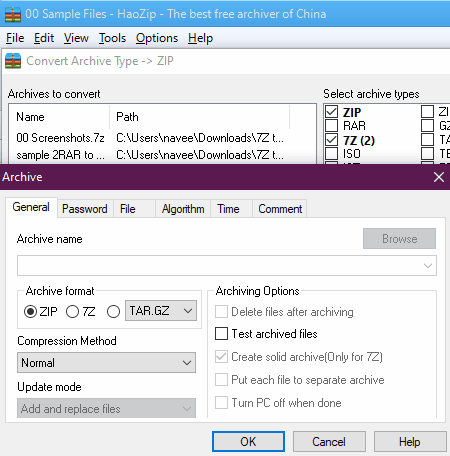The height and width of the screenshot is (456, 450).
Task: Select the 7Z archive format radio button
Action: point(72,312)
